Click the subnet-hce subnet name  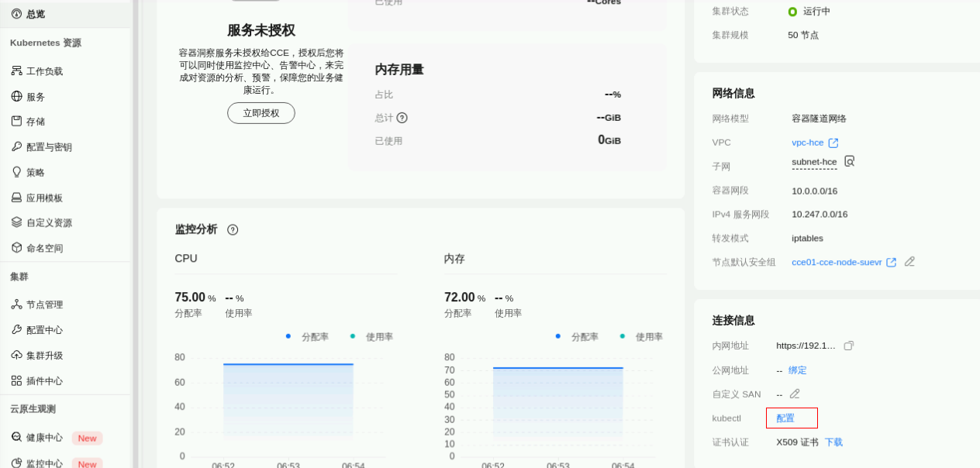(x=814, y=162)
